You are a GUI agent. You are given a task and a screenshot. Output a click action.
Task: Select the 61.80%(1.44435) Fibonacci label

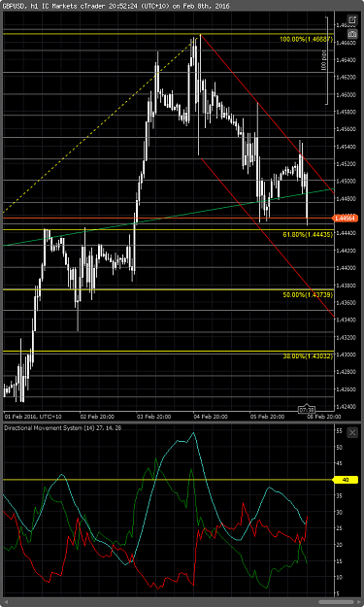308,234
